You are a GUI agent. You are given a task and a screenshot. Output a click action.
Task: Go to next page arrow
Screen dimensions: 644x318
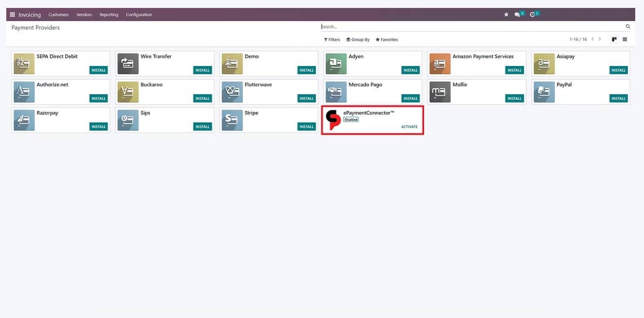[x=600, y=39]
